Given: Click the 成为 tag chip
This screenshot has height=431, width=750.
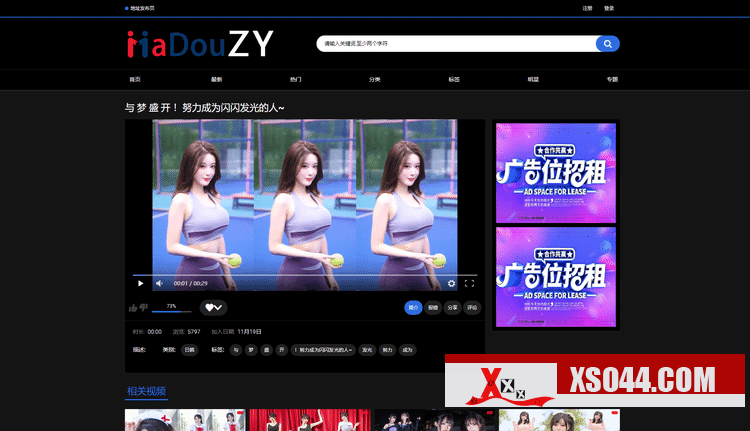Looking at the screenshot, I should 407,350.
